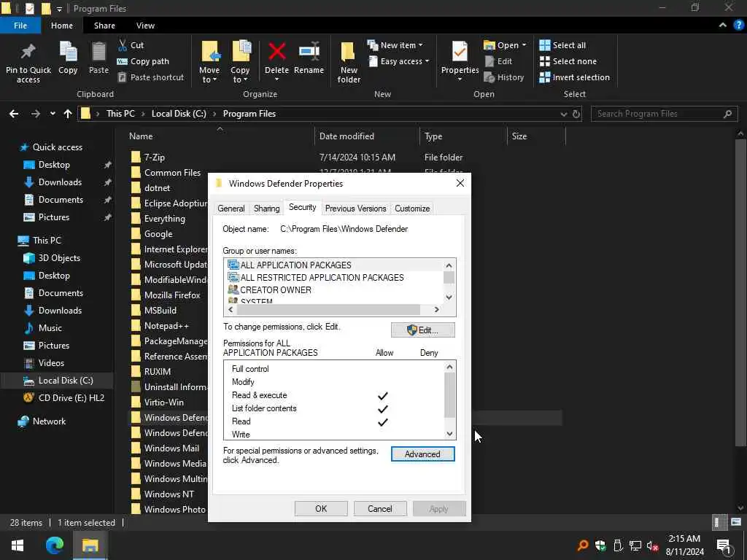Switch to the Share ribbon tab

(104, 26)
